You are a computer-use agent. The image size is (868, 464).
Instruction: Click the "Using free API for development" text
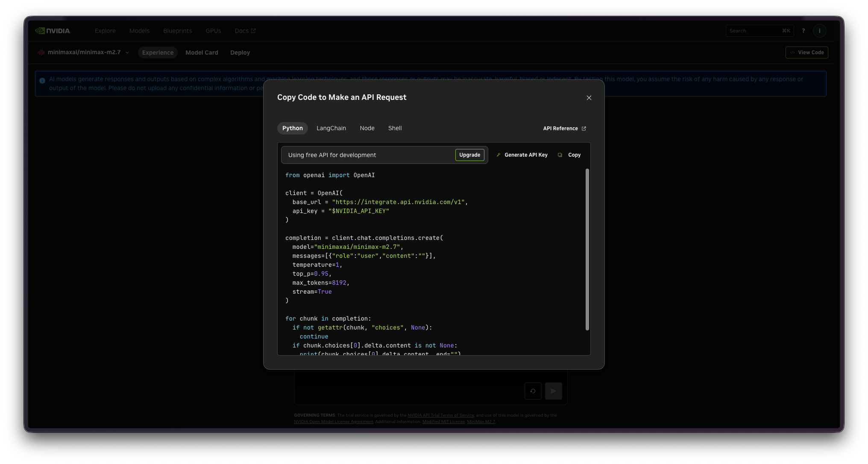[332, 155]
